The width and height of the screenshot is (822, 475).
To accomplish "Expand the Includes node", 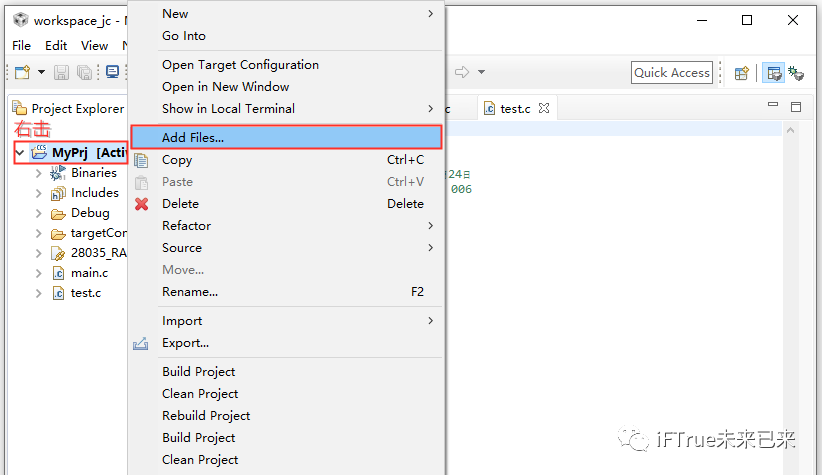I will coord(39,193).
